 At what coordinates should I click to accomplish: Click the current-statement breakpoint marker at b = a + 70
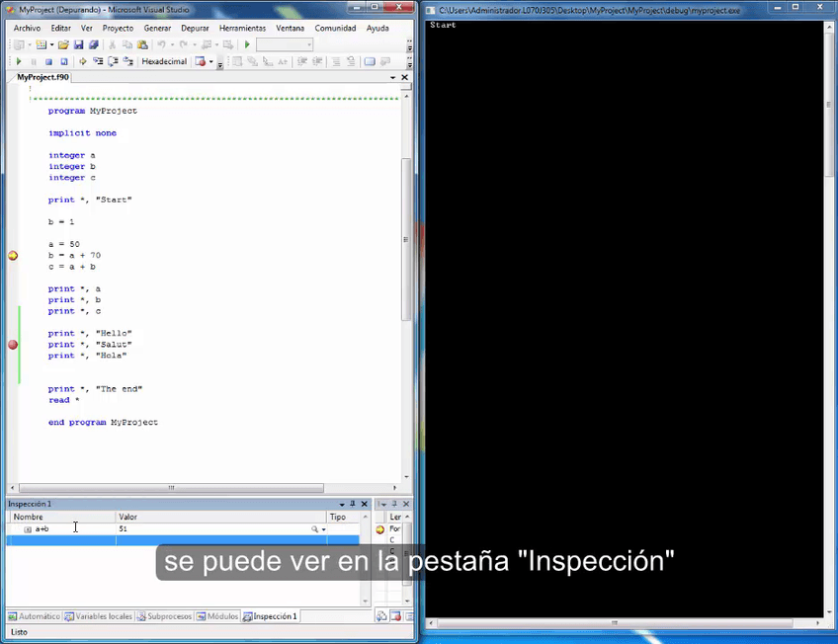coord(13,256)
